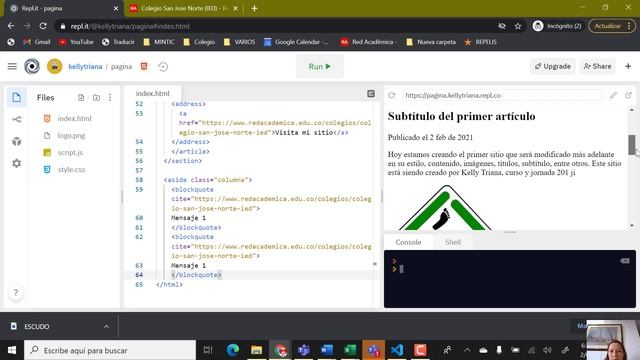Screen dimensions: 640x360
Task: Click pagina project name
Action: (x=121, y=66)
